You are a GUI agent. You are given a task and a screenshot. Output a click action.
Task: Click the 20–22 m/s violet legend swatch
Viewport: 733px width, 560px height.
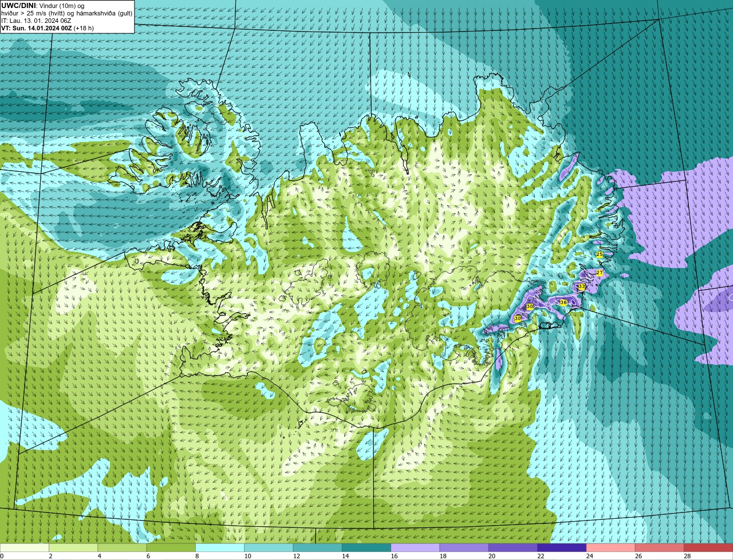click(513, 547)
